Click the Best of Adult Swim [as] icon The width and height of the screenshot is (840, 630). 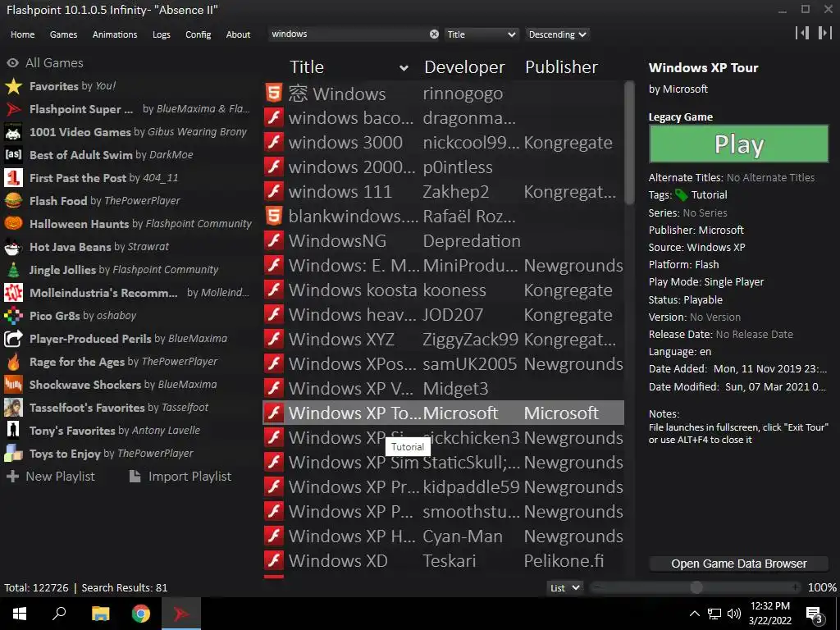[13, 155]
